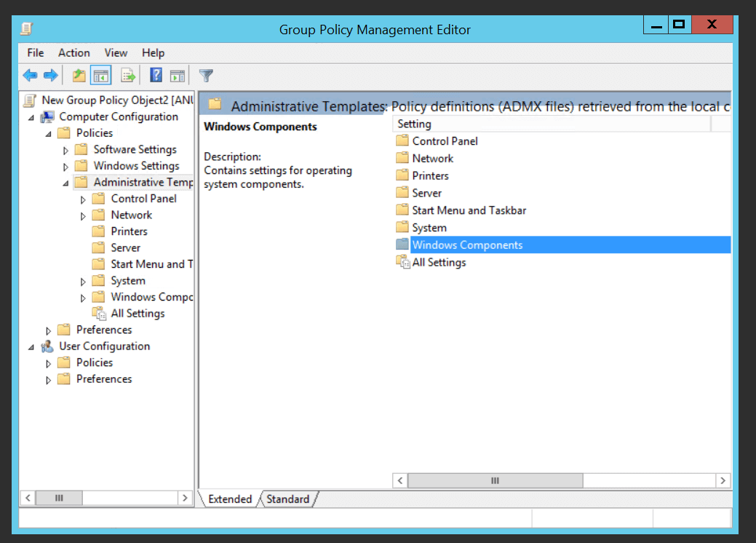Screen dimensions: 756x543
Task: Select Start Menu and Taskbar in list
Action: point(469,210)
